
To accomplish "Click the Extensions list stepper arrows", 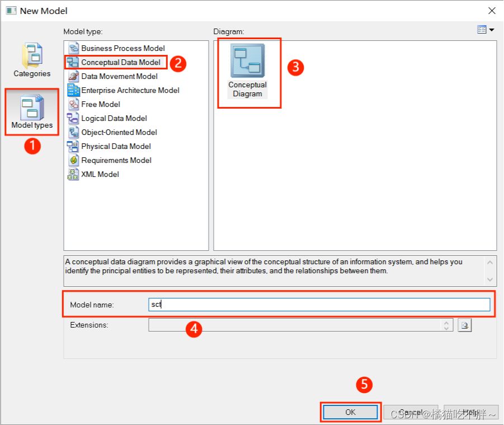I will pos(446,325).
